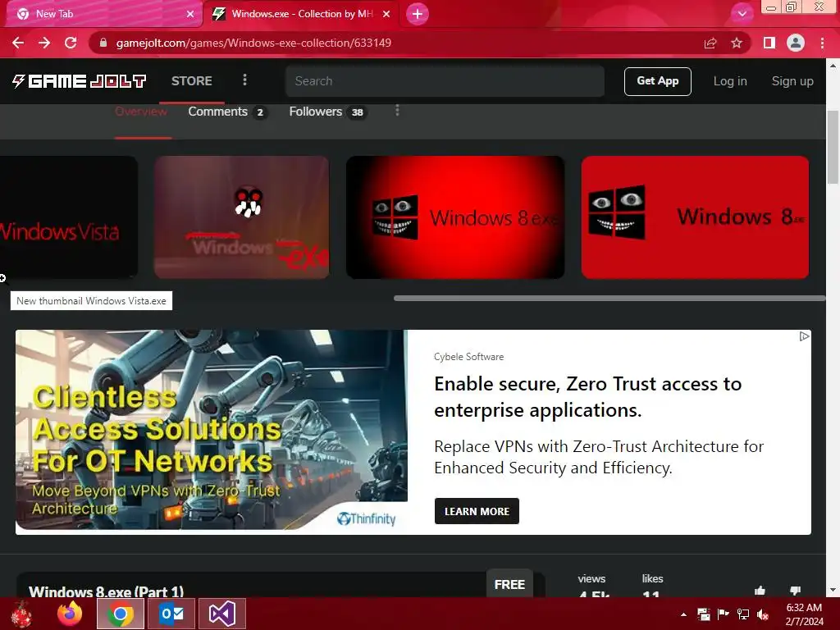
Task: Go forward in browser history
Action: coord(44,43)
